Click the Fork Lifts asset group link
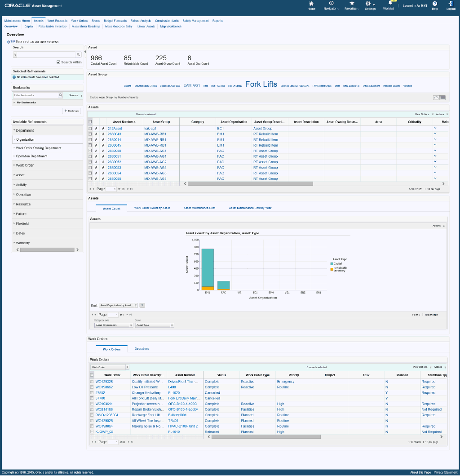460x476 pixels. [x=261, y=84]
